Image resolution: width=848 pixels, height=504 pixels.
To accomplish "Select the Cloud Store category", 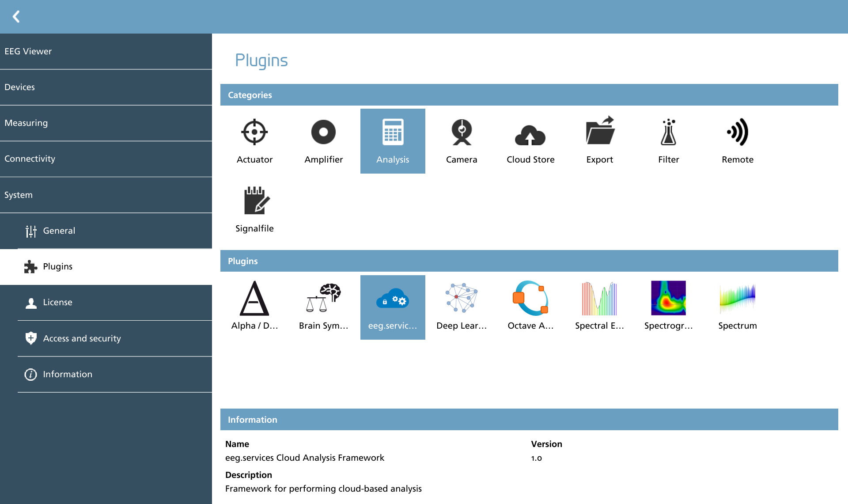I will click(530, 141).
